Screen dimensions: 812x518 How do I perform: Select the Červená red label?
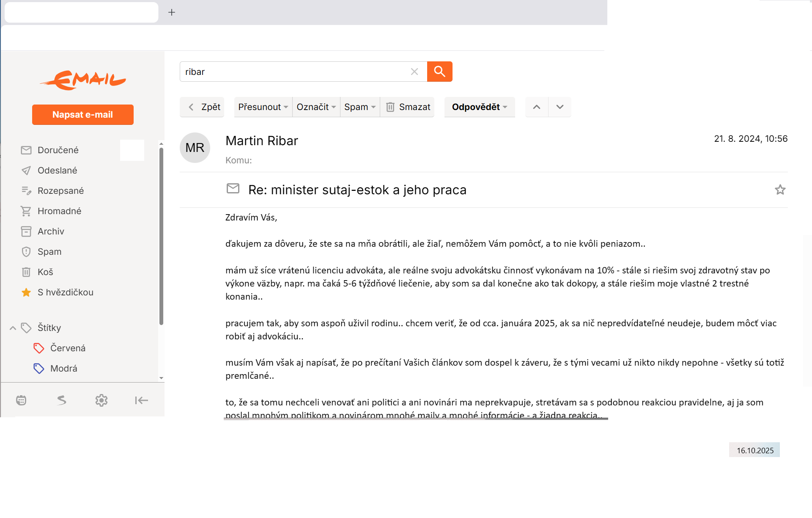(x=68, y=348)
